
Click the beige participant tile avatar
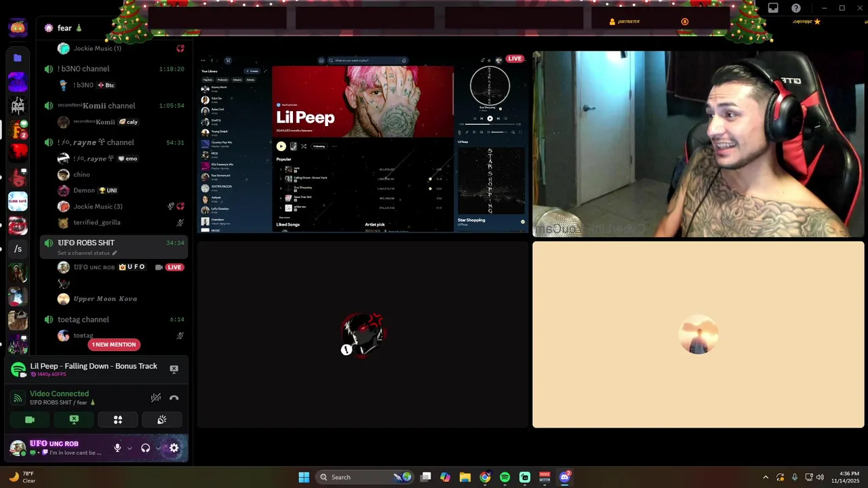698,335
